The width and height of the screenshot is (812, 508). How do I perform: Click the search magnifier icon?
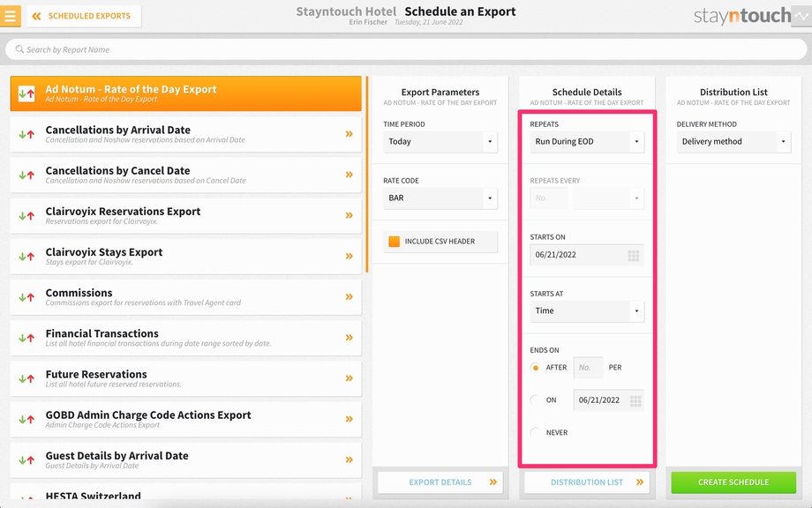tap(19, 49)
